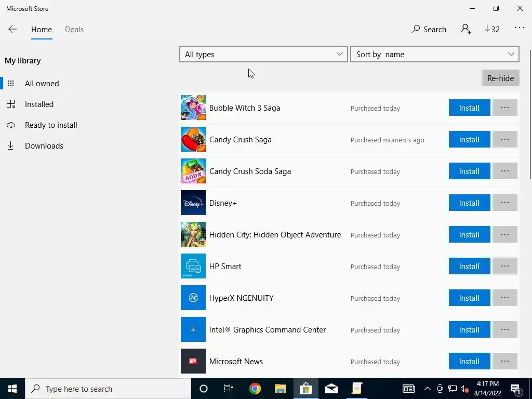This screenshot has width=532, height=399.
Task: Open the Candy Crush Soda Saga icon
Action: tap(193, 171)
